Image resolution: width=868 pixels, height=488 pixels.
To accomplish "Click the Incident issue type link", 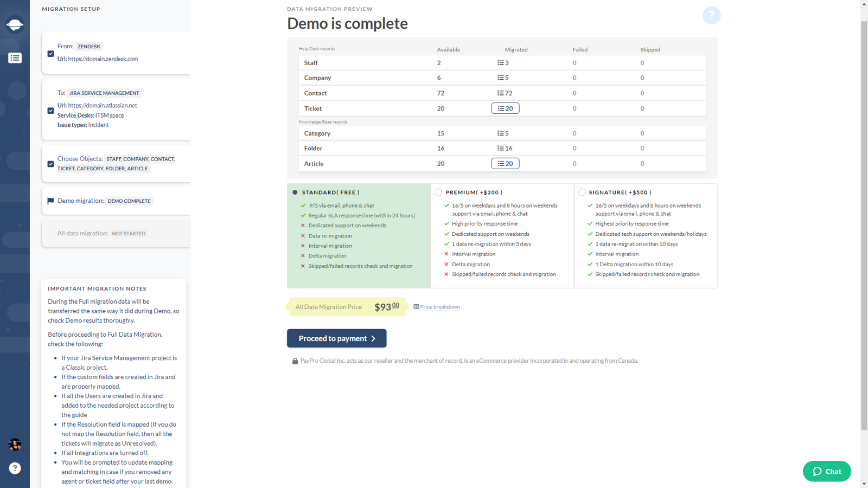I will coord(98,125).
